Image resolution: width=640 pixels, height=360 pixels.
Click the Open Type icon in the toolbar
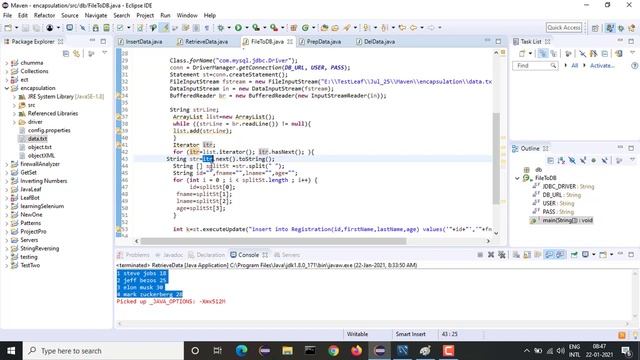tap(324, 28)
